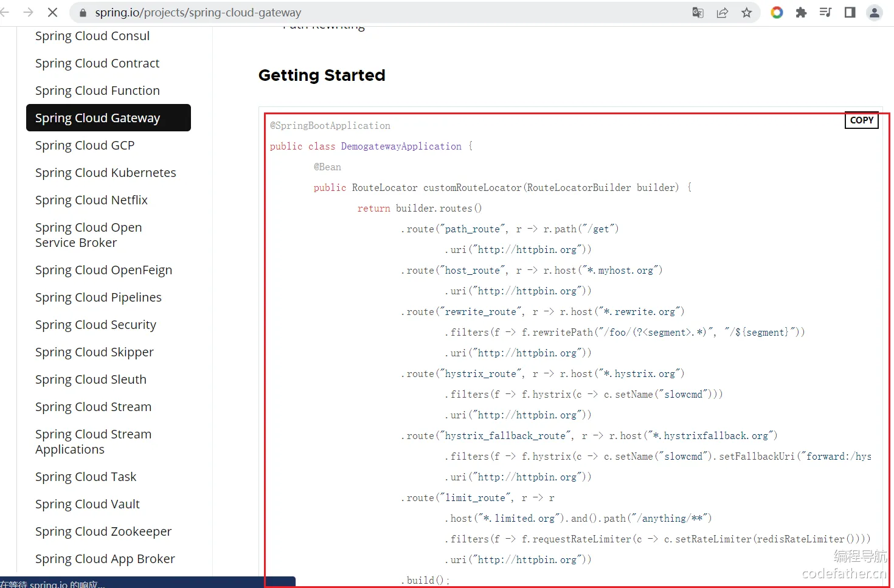This screenshot has height=588, width=894.
Task: Open Spring Cloud Zookeeper in the sidebar
Action: coord(103,531)
